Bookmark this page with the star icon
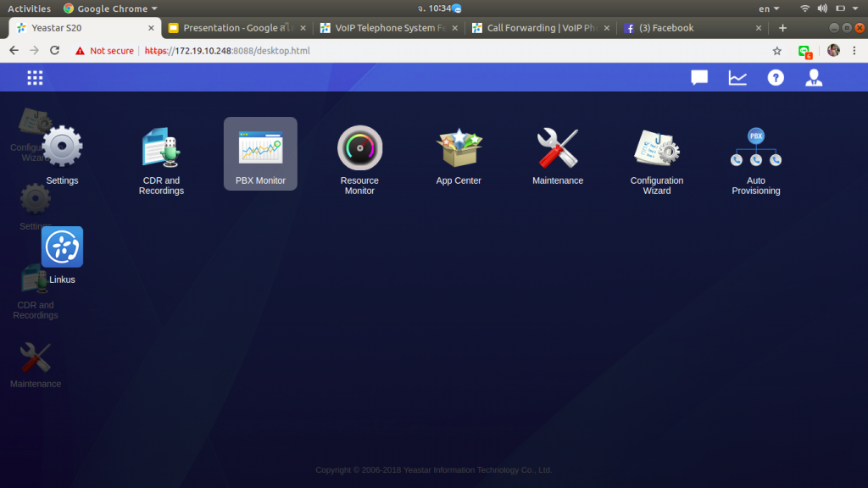This screenshot has width=868, height=488. click(x=777, y=51)
